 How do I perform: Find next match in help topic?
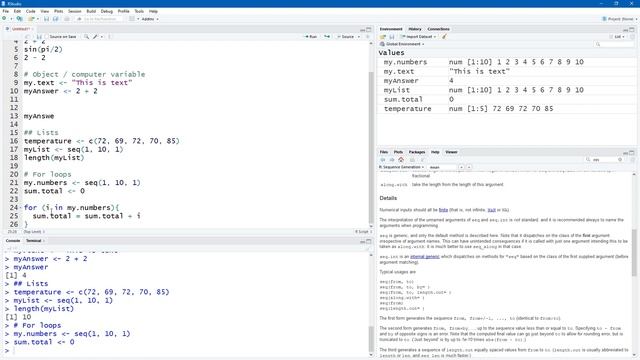point(469,167)
